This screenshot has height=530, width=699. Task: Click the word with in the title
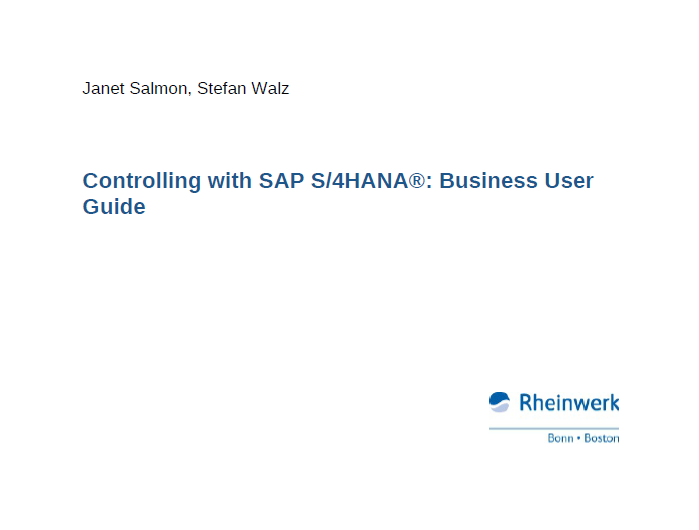click(x=230, y=181)
